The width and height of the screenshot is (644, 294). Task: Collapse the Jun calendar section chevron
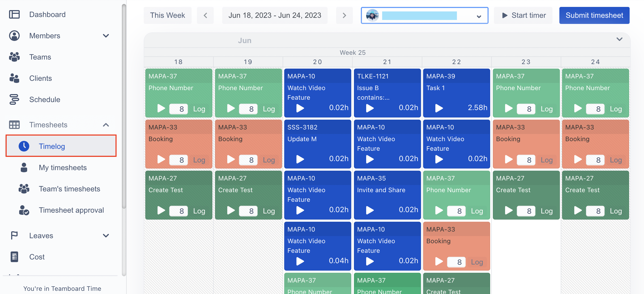pyautogui.click(x=620, y=39)
